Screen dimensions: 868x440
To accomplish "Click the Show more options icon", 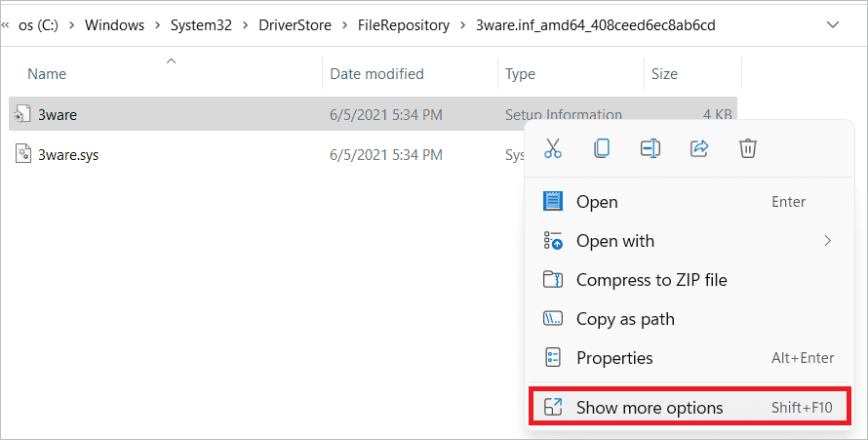I will point(553,408).
